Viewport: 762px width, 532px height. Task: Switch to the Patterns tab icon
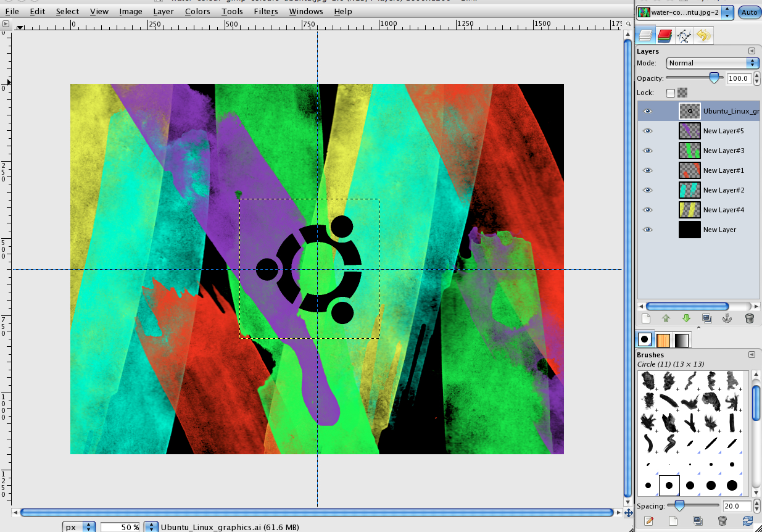point(663,340)
